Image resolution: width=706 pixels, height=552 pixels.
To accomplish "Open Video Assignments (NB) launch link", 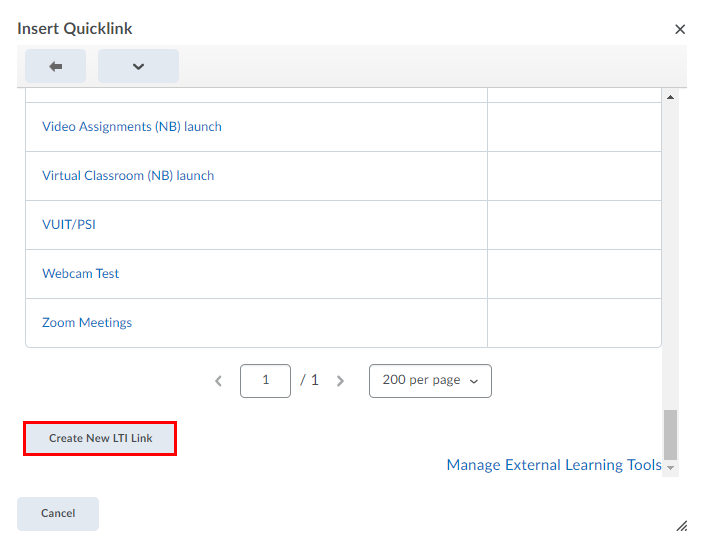I will (x=132, y=127).
